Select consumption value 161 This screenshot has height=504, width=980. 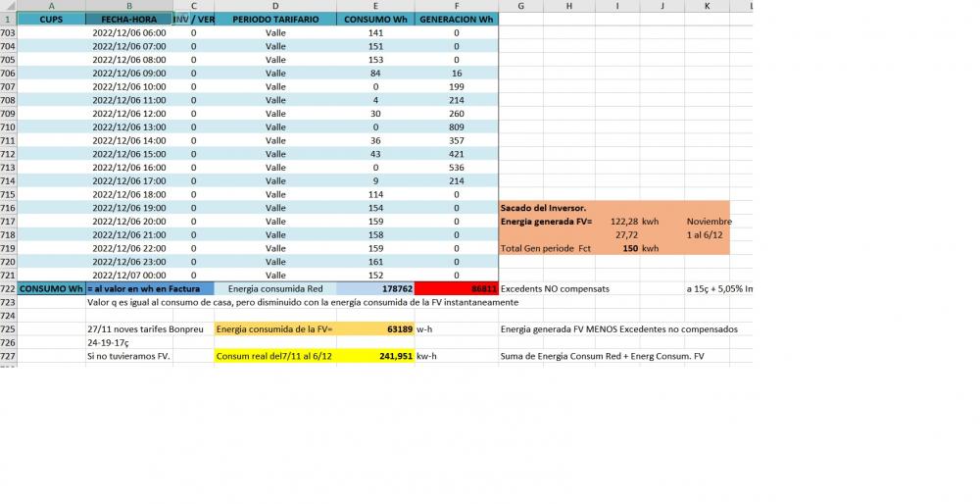coord(375,262)
